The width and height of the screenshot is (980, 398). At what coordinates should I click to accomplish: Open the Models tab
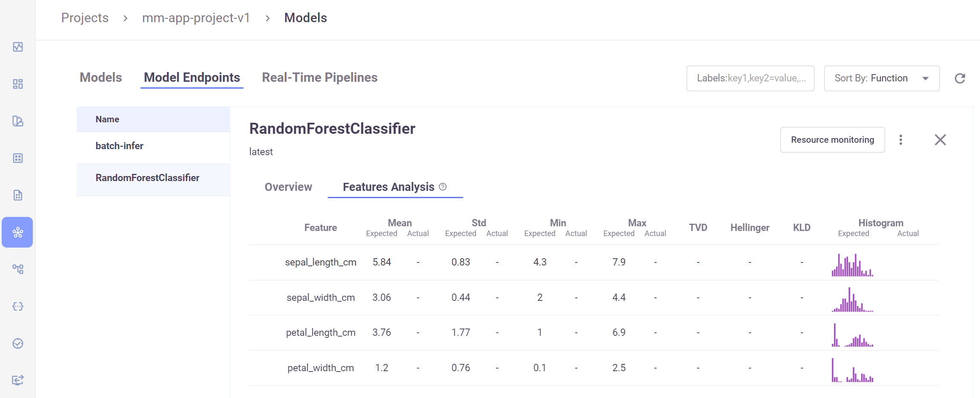pyautogui.click(x=101, y=78)
